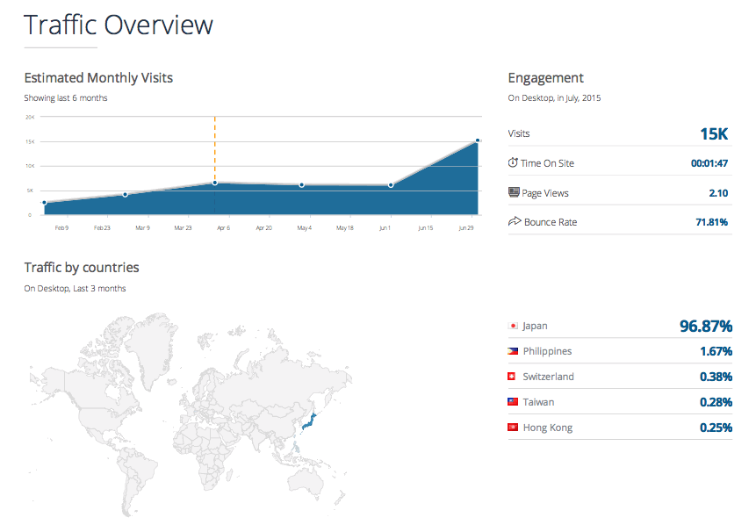
Task: Select the last data point on the visits chart
Action: [478, 140]
